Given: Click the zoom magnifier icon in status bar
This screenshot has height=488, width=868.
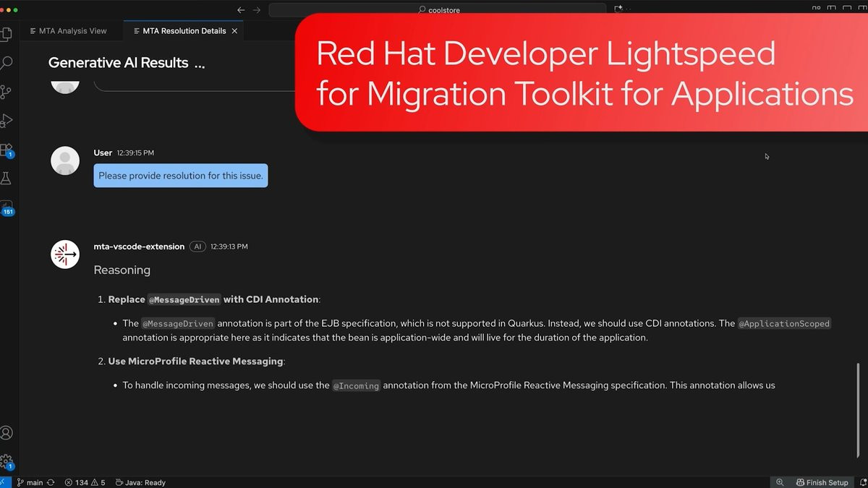Looking at the screenshot, I should point(780,482).
